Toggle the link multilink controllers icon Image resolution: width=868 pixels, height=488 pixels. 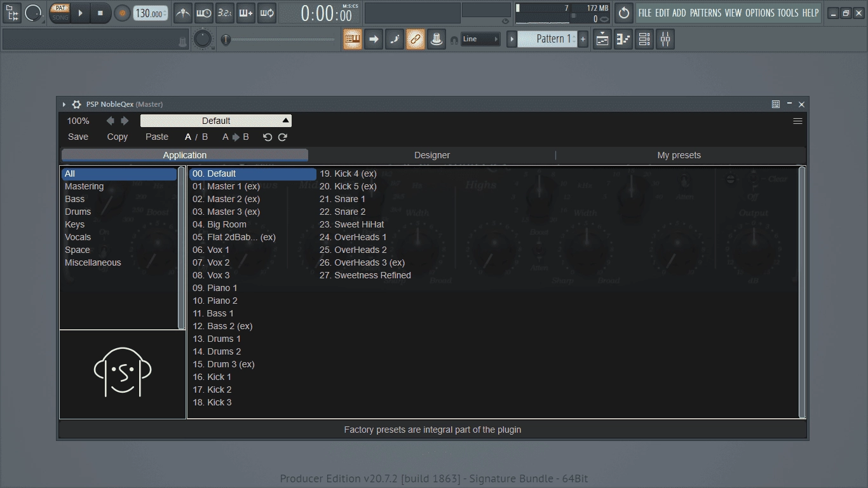coord(416,39)
